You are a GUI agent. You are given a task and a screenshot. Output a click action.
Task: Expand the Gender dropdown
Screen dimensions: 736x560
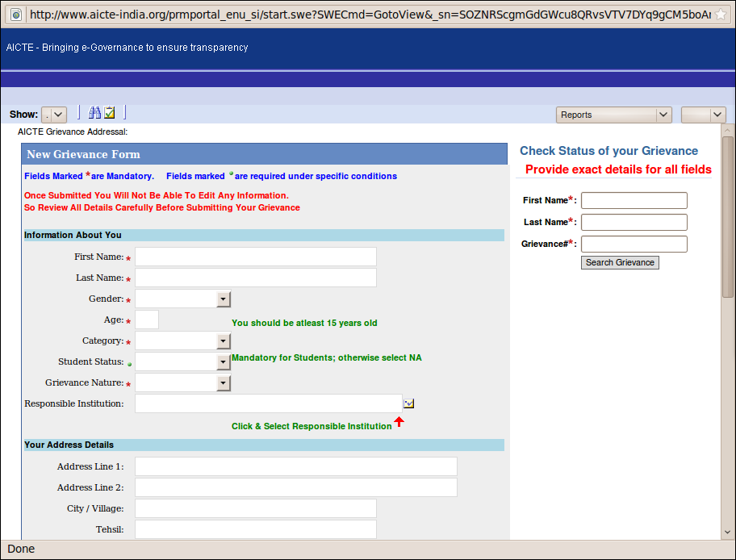point(224,299)
